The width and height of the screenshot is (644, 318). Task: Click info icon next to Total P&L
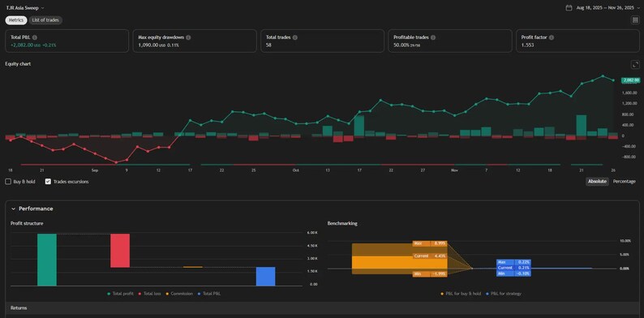point(35,37)
